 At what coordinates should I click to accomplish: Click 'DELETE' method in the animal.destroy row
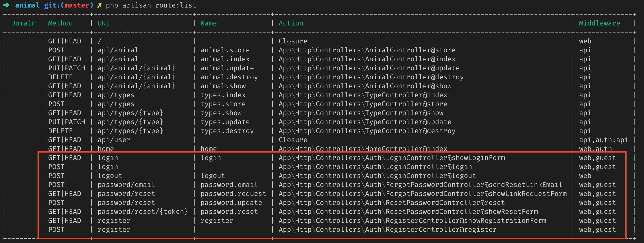[x=60, y=77]
